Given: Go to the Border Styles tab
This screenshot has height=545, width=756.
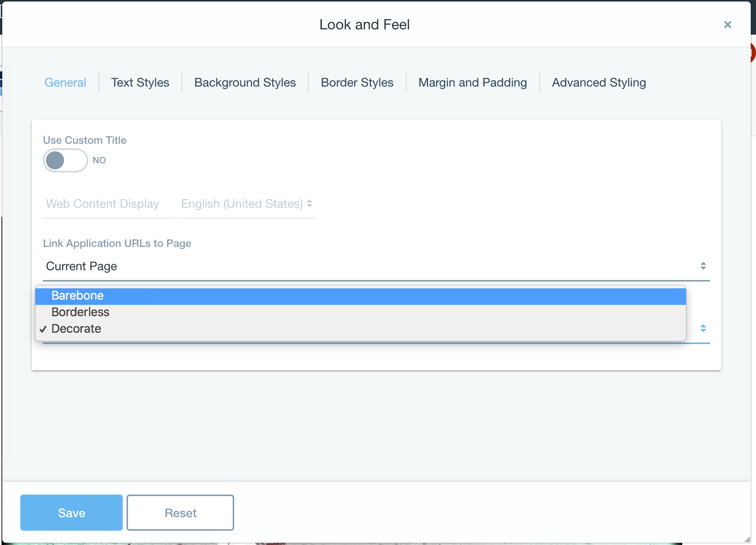Looking at the screenshot, I should point(357,82).
